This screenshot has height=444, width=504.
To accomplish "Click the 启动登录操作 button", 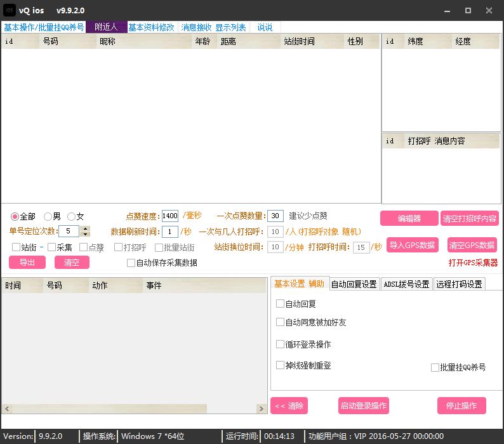I will click(x=364, y=406).
